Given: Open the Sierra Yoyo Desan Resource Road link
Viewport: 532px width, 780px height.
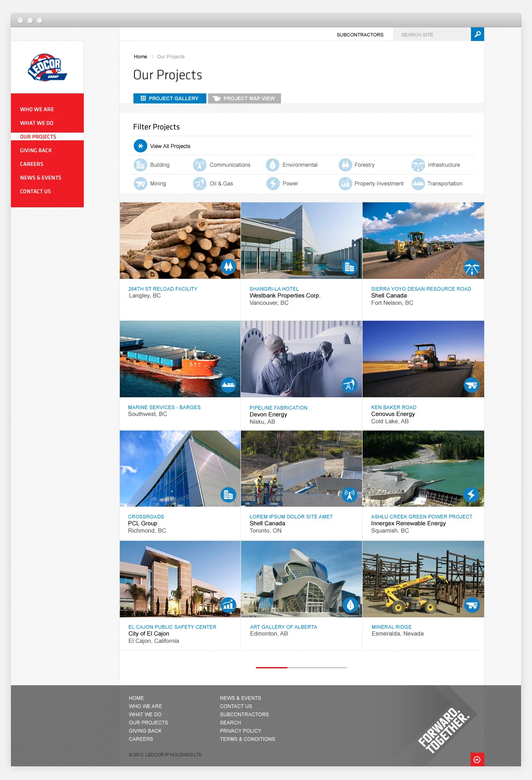Looking at the screenshot, I should [x=421, y=289].
